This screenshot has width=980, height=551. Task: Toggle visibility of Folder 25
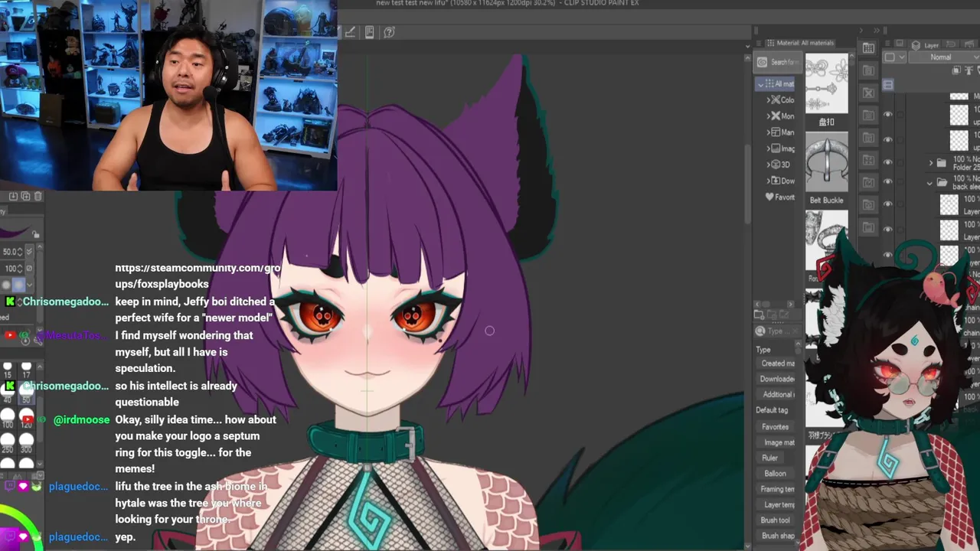888,162
